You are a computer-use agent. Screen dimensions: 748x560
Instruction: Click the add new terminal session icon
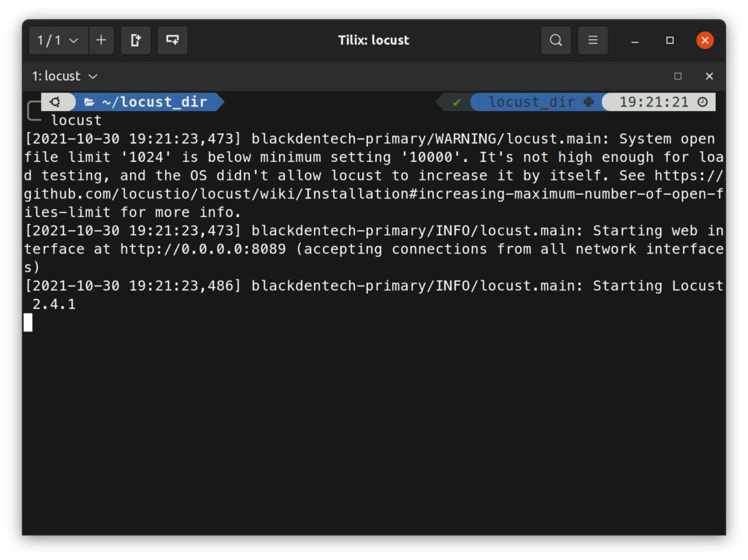click(x=101, y=40)
